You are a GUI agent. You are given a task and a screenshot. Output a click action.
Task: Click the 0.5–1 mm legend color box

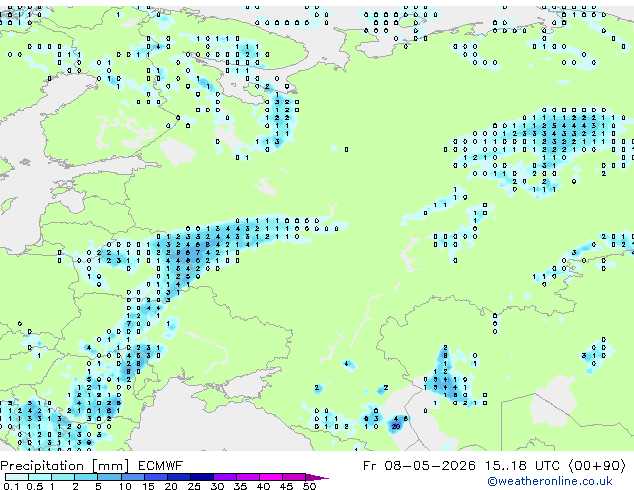pos(40,477)
